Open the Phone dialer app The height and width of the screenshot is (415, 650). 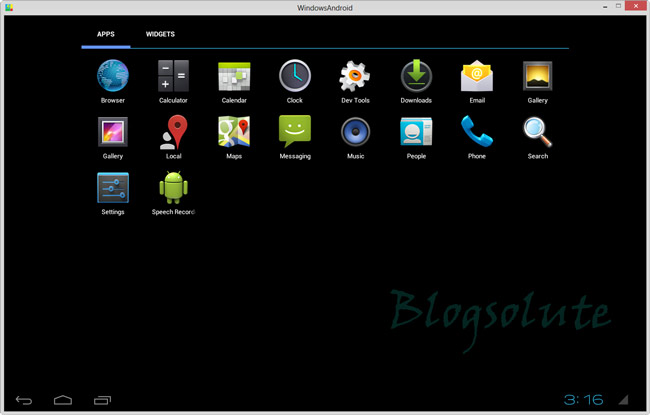(x=477, y=137)
